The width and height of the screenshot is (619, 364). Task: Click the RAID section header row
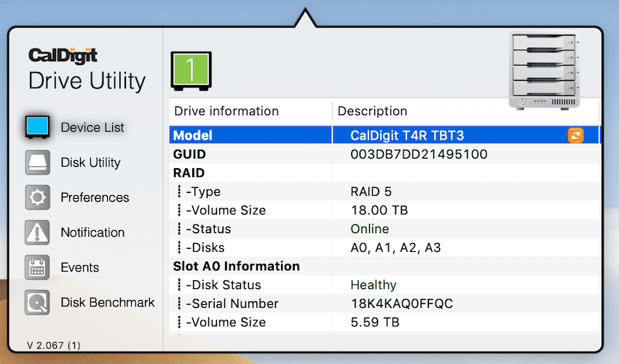385,173
